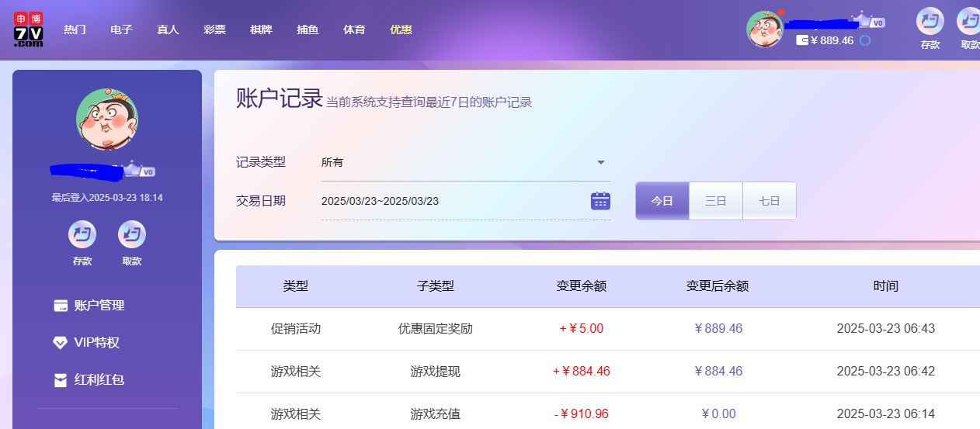Image resolution: width=980 pixels, height=429 pixels.
Task: Click the 红利红包 envelope icon
Action: coord(60,380)
